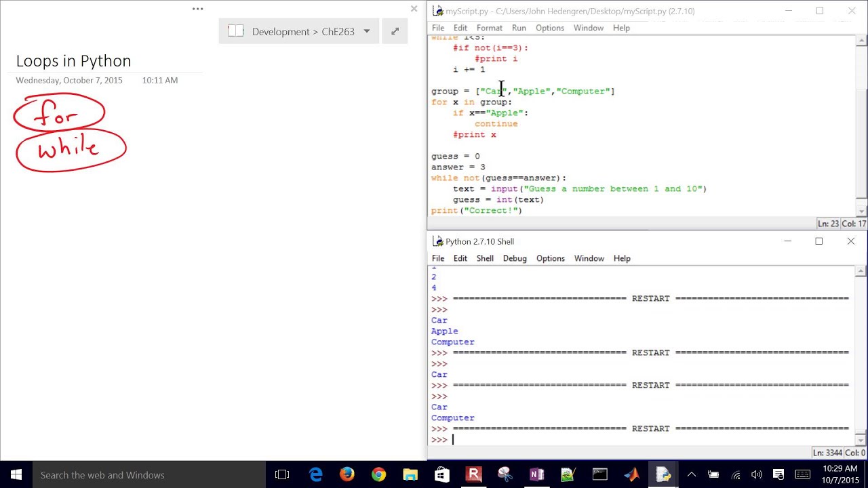Viewport: 868px width, 488px height.
Task: Minimize the Python 2.7.10 Shell window
Action: (x=788, y=241)
